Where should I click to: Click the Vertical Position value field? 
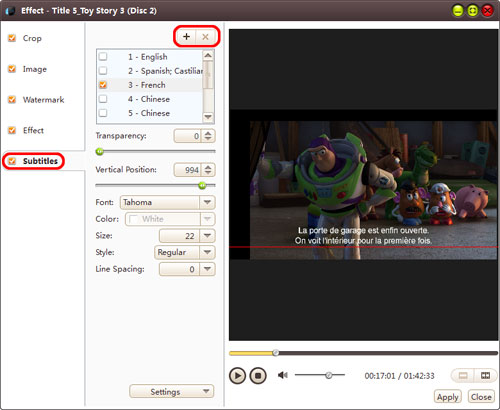pyautogui.click(x=187, y=170)
